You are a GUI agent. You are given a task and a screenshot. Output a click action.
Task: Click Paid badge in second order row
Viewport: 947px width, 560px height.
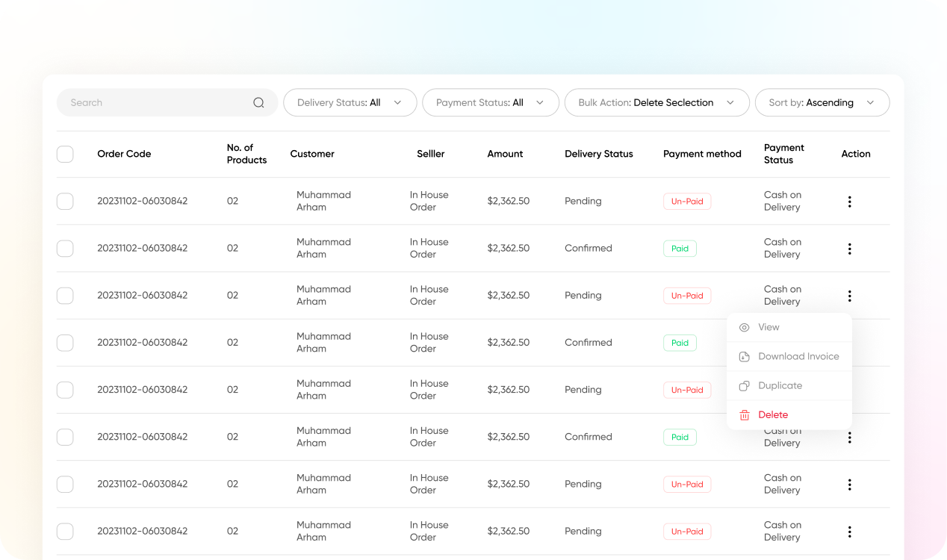[680, 249]
